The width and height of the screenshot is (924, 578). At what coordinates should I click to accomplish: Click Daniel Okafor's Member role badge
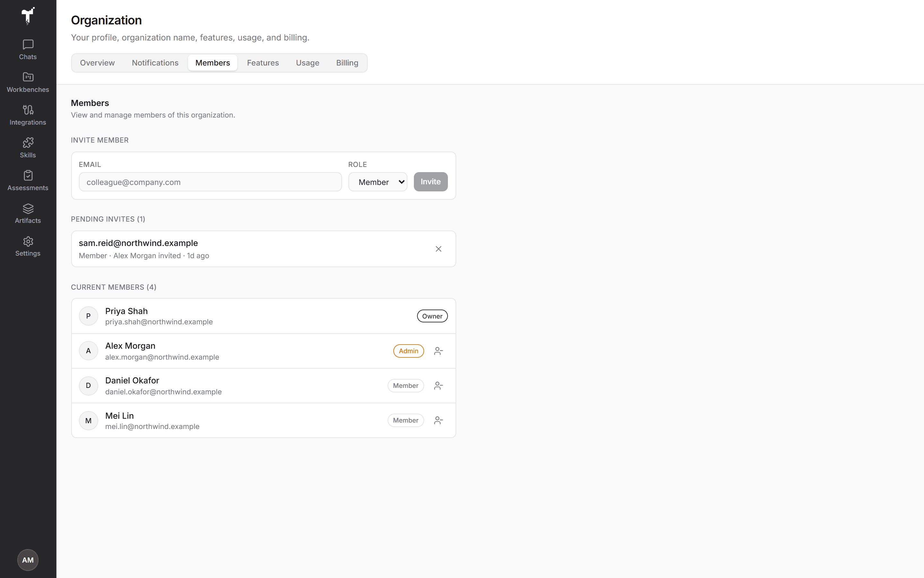coord(406,386)
